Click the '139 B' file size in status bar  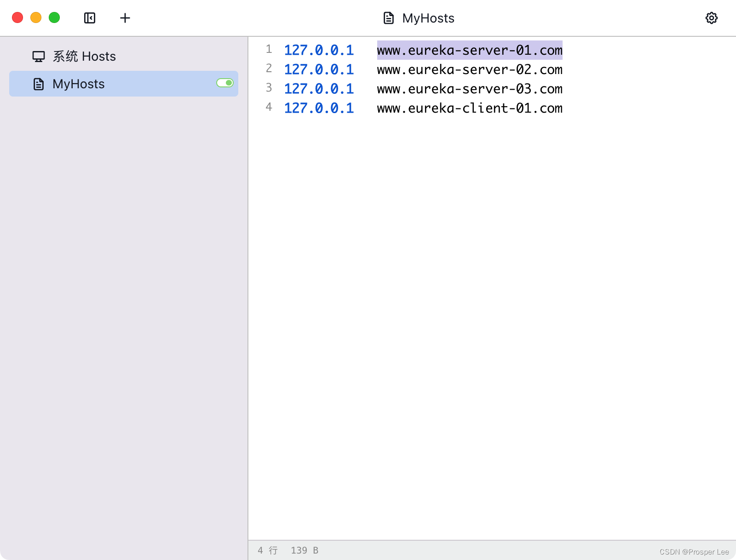[x=305, y=550]
